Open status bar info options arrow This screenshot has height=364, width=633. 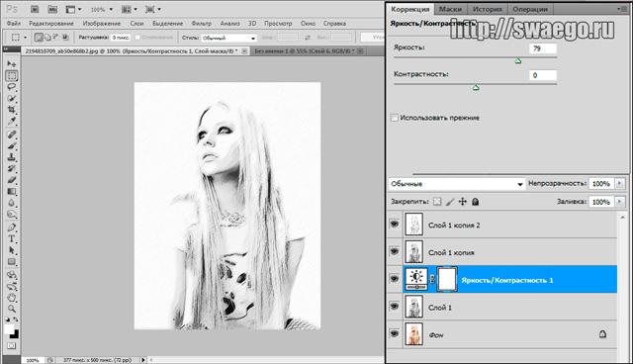[143, 360]
